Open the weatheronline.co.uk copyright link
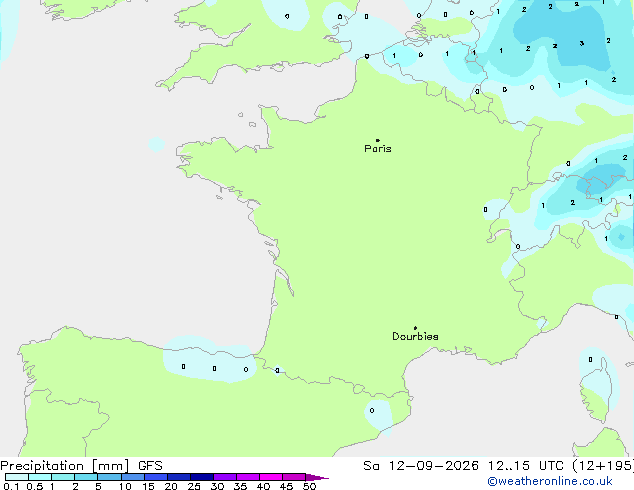 (550, 481)
